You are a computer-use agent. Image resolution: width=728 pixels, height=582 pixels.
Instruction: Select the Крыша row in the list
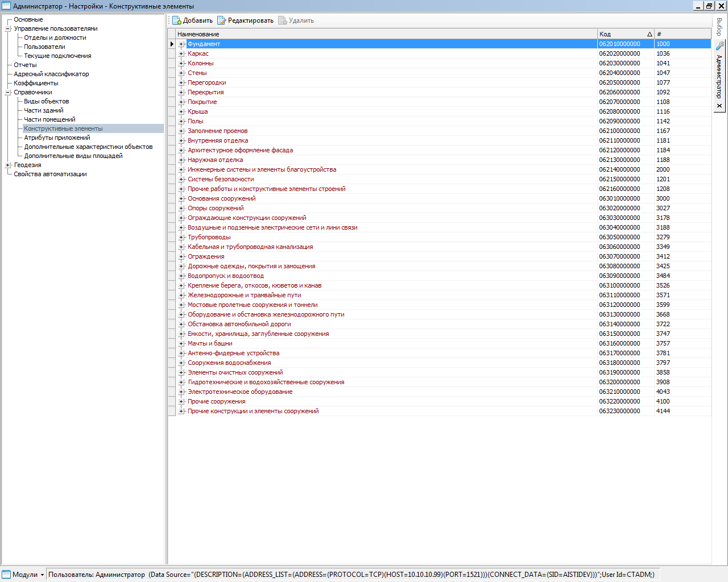click(x=197, y=111)
